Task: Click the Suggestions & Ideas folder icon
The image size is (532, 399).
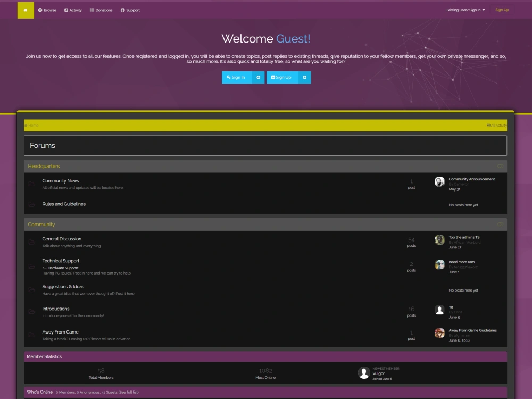Action: (x=32, y=290)
